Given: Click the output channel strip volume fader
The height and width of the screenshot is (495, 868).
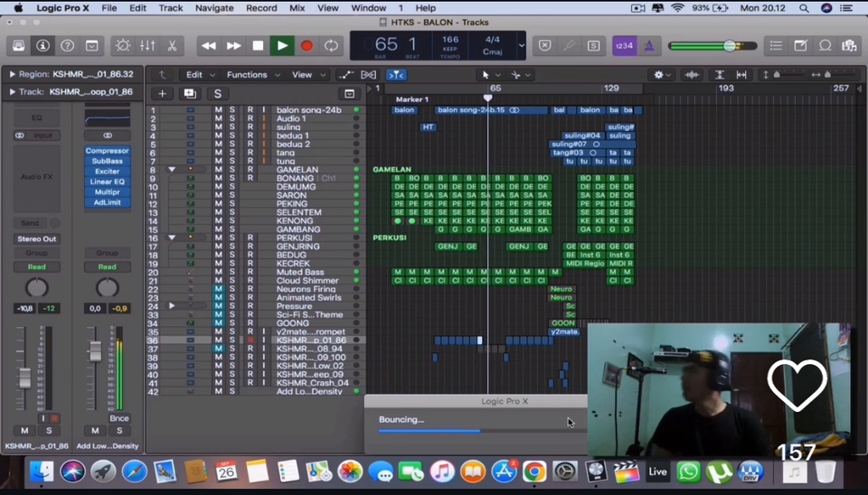Looking at the screenshot, I should tap(95, 350).
